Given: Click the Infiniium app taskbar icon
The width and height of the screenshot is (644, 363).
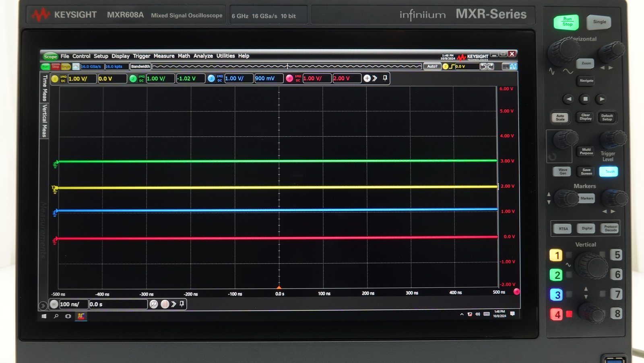Looking at the screenshot, I should (x=81, y=316).
